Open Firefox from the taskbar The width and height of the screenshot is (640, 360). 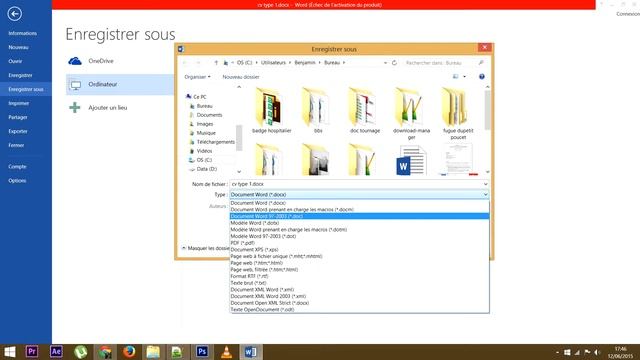coord(129,352)
